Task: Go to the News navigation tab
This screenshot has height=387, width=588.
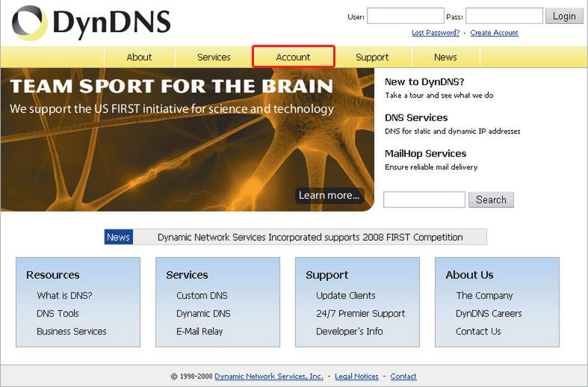Action: (x=445, y=57)
